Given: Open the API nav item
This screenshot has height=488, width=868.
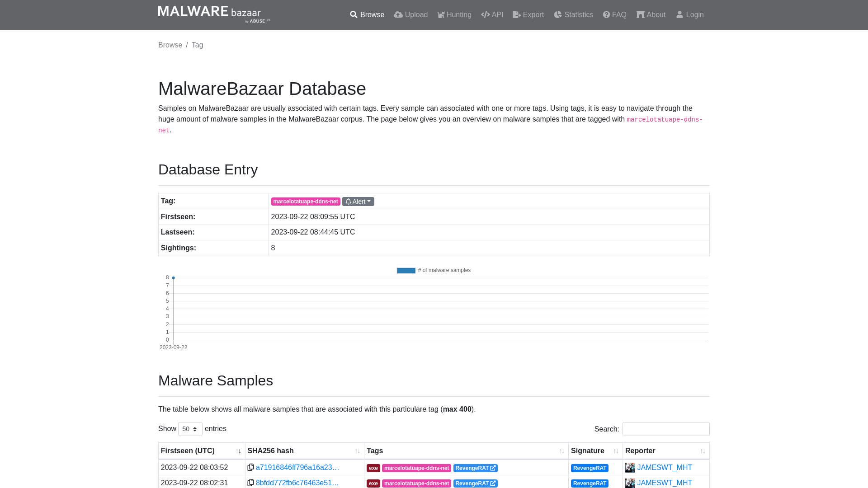Looking at the screenshot, I should click(492, 15).
